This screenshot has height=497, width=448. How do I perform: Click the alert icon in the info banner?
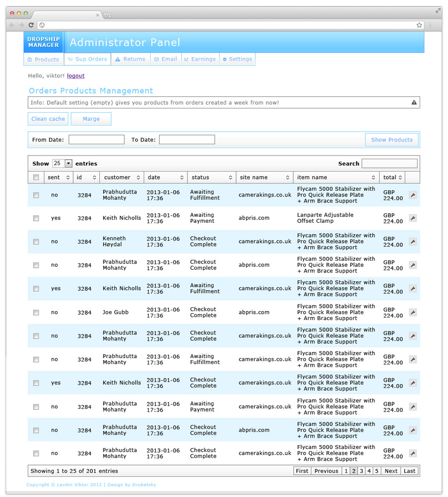(x=413, y=102)
